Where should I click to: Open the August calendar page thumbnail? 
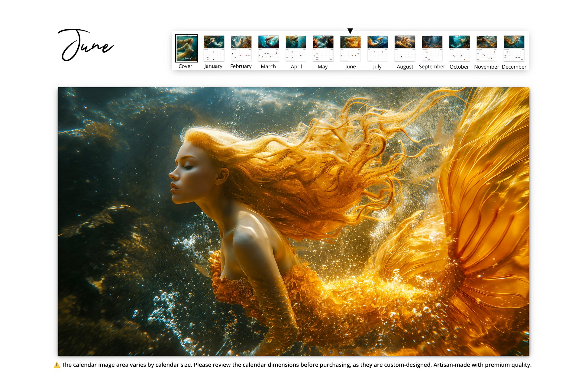pos(405,48)
